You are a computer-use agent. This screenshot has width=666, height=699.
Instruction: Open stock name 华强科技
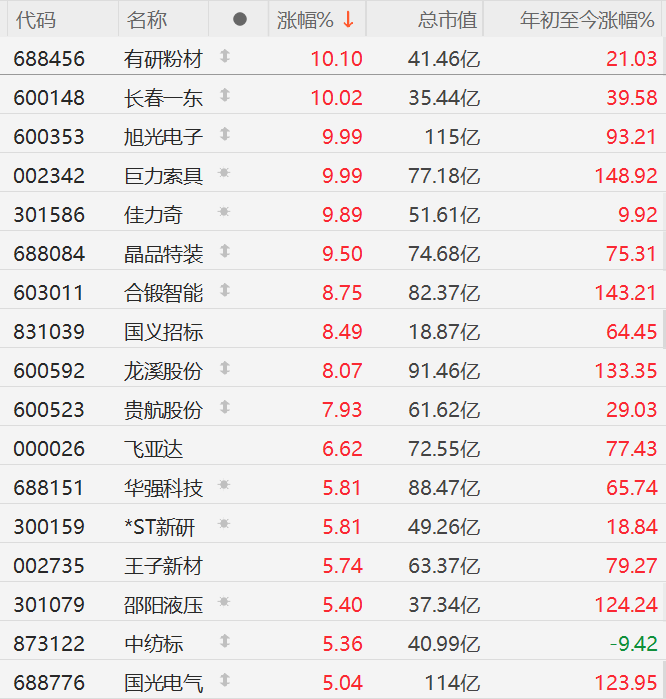[x=163, y=488]
